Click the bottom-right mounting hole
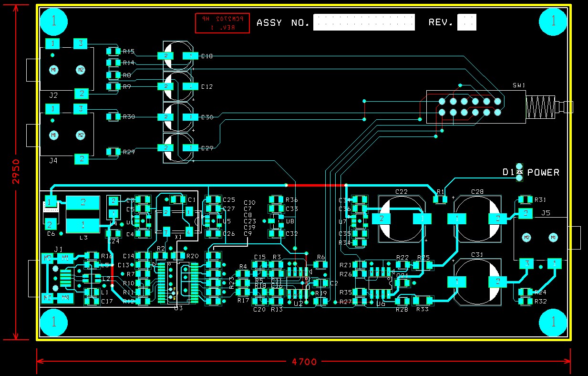This screenshot has width=588, height=376. click(x=554, y=323)
